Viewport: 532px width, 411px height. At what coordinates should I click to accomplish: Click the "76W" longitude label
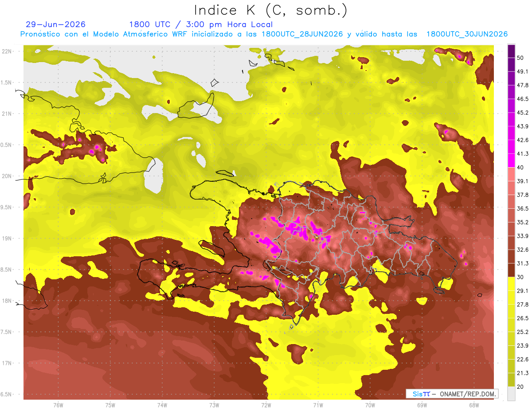(58, 405)
